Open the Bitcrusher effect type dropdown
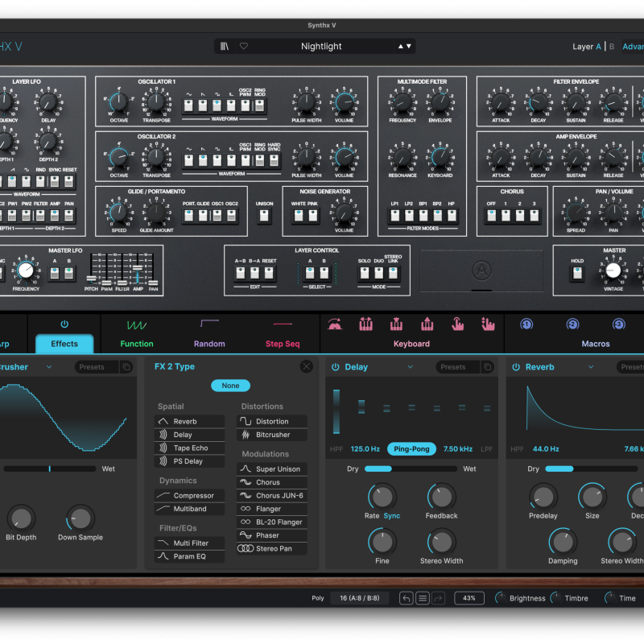This screenshot has width=644, height=644. (x=49, y=367)
